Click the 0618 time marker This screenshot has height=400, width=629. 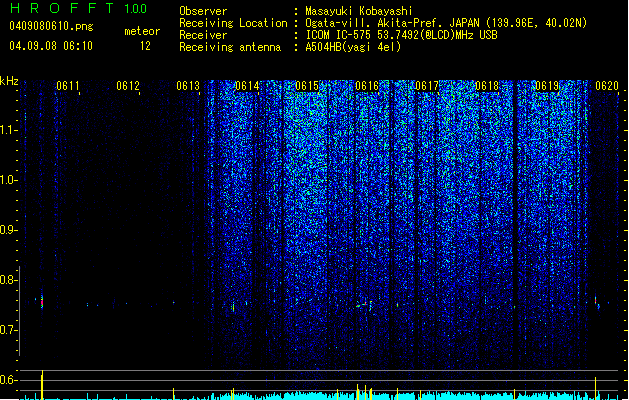click(487, 86)
